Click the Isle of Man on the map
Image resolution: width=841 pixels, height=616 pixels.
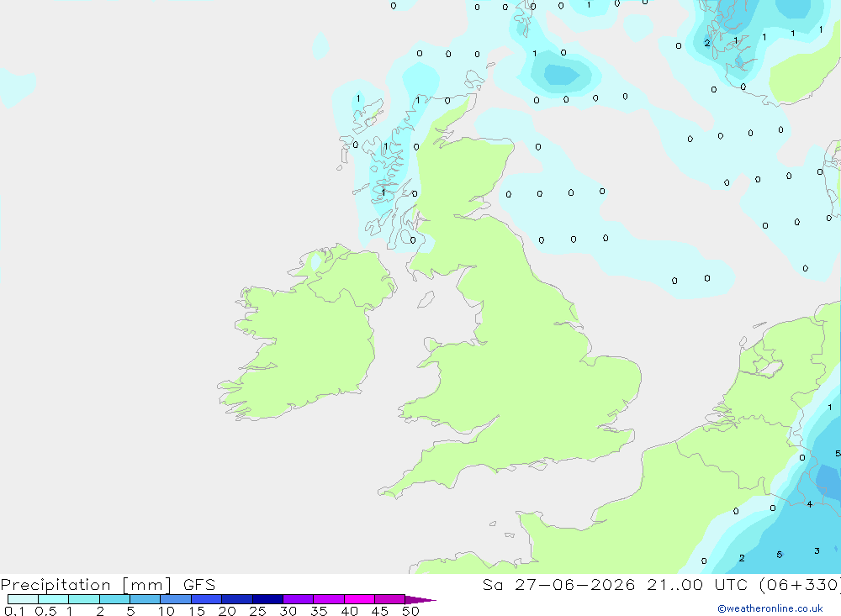(x=426, y=300)
